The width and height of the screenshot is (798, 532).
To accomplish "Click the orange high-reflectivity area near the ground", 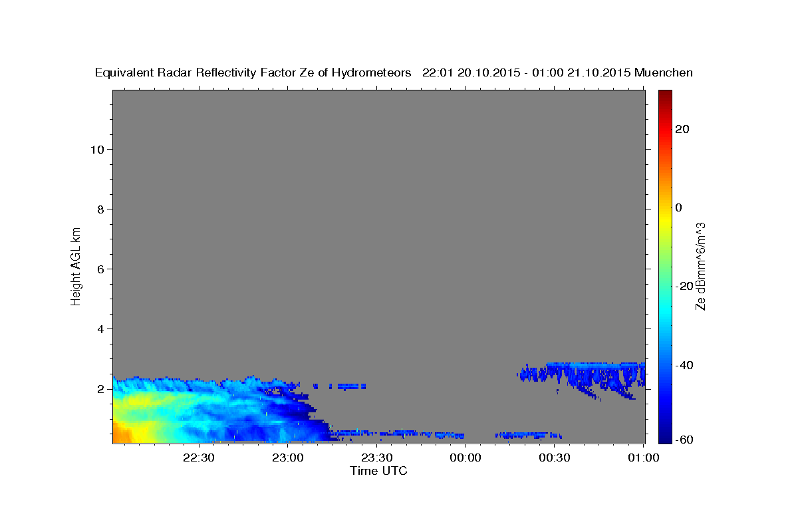I will click(x=122, y=432).
